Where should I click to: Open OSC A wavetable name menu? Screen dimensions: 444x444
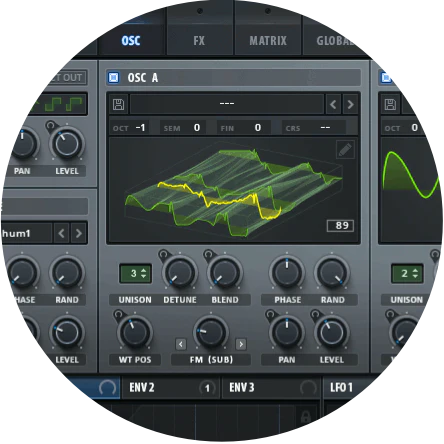(227, 104)
